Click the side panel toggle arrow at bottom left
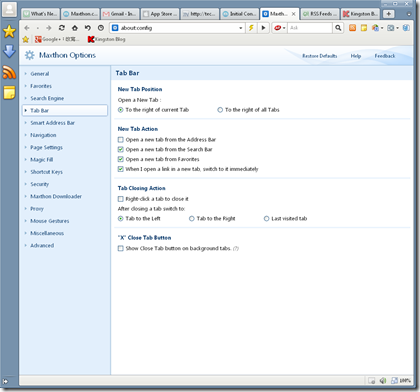 [x=5, y=381]
